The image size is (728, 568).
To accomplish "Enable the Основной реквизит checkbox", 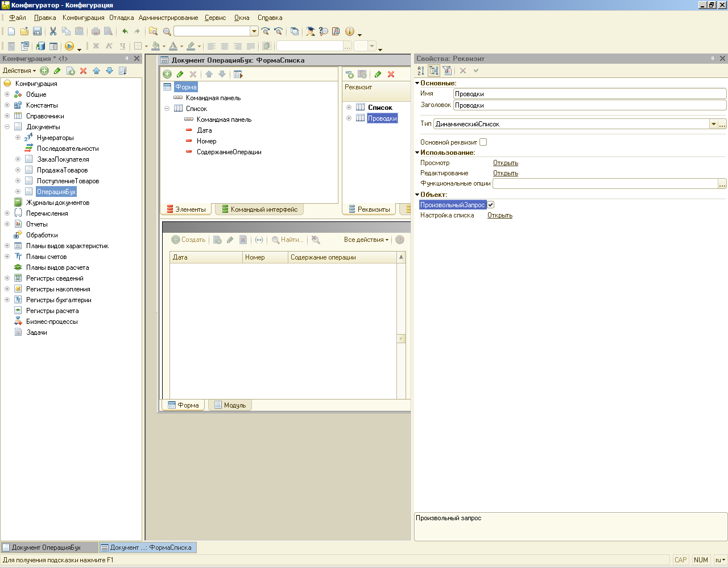I will coord(483,142).
